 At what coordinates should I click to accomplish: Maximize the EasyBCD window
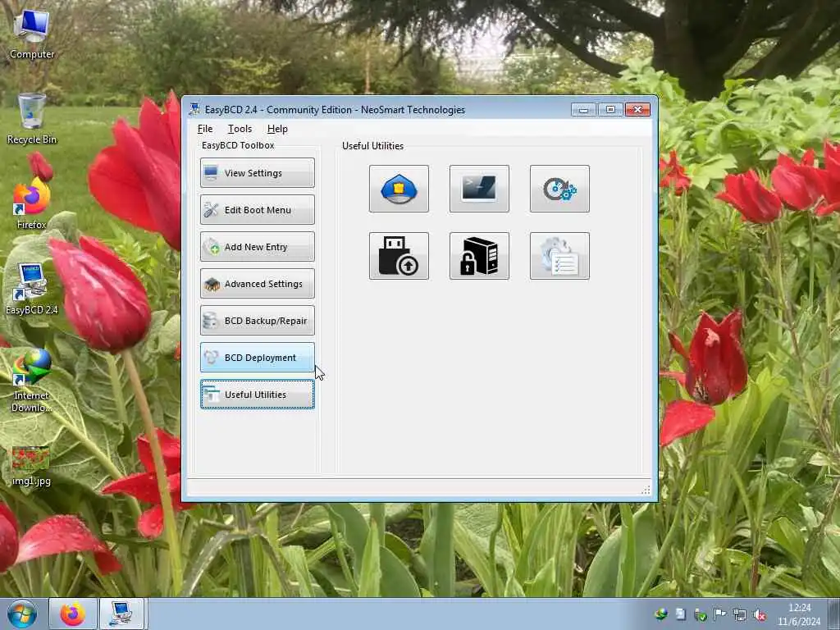(x=610, y=109)
